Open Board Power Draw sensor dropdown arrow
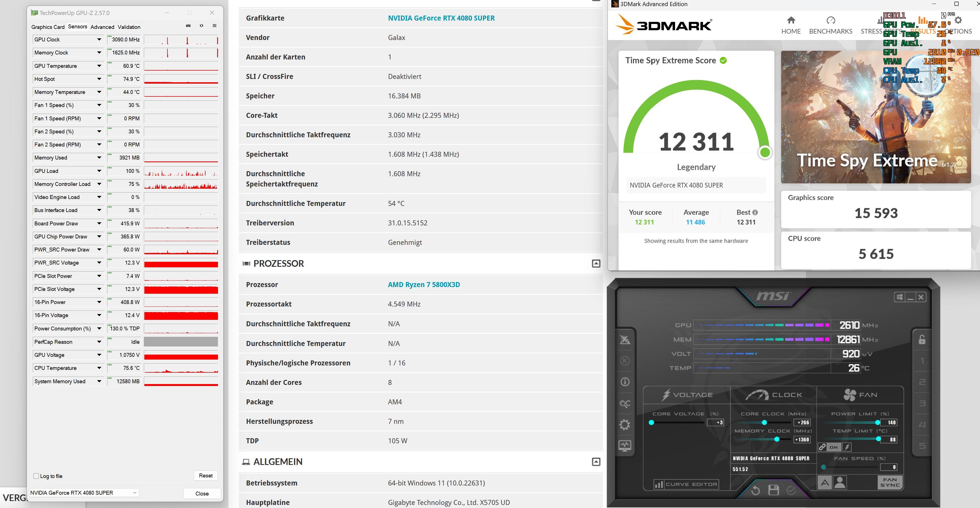The height and width of the screenshot is (508, 980). click(x=99, y=223)
